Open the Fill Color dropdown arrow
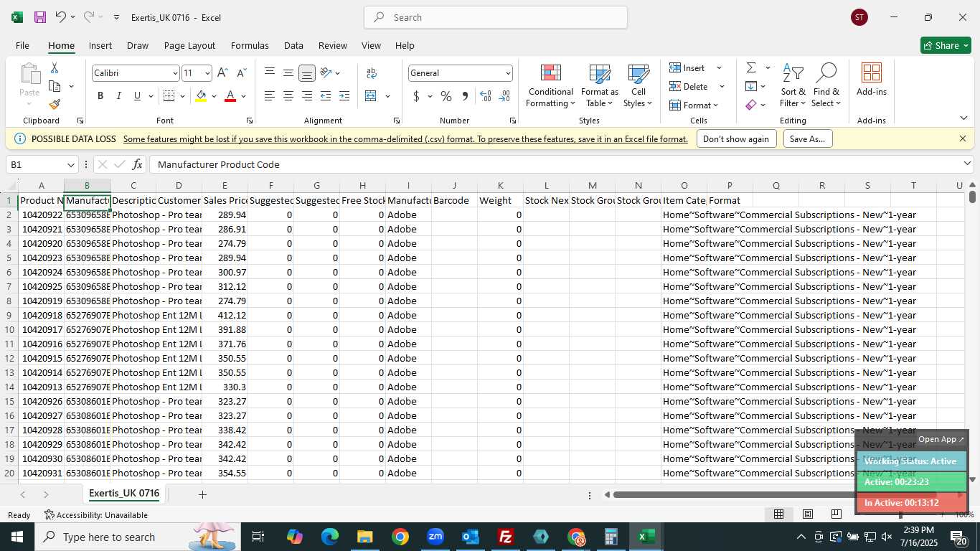 pos(214,96)
